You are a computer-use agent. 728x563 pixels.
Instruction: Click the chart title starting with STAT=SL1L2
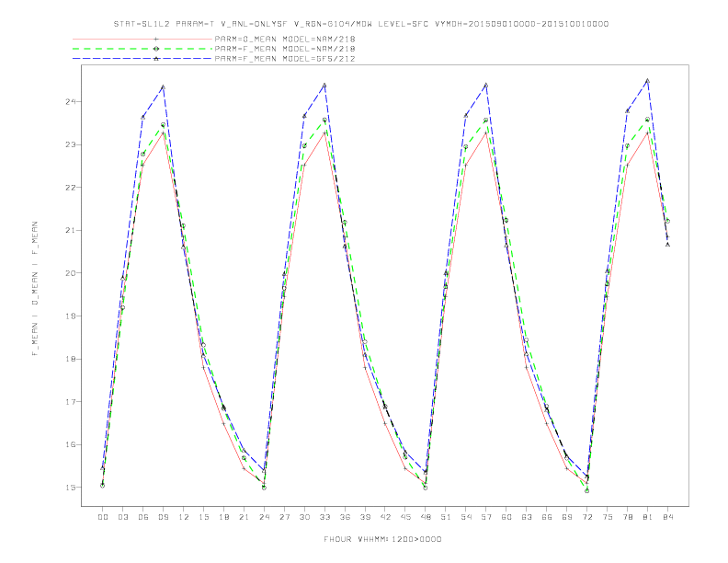pos(360,24)
